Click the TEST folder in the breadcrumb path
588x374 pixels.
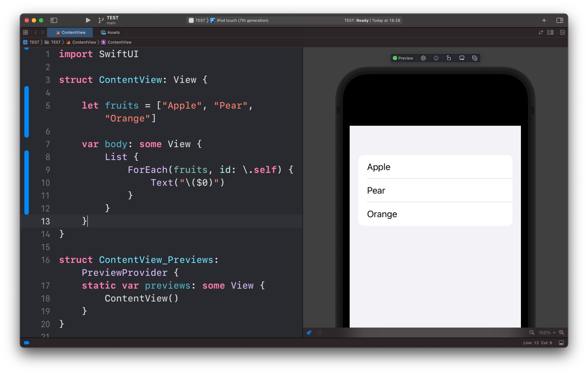53,42
